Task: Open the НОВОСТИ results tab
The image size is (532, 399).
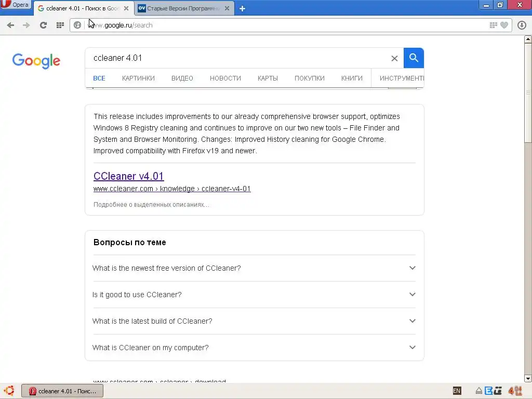Action: pyautogui.click(x=225, y=78)
